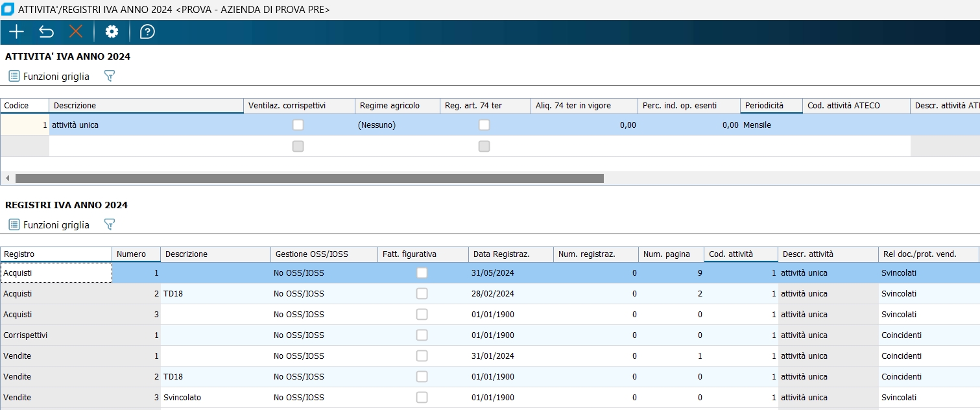Click filter funnel icon in Registri IVA section

pos(110,224)
